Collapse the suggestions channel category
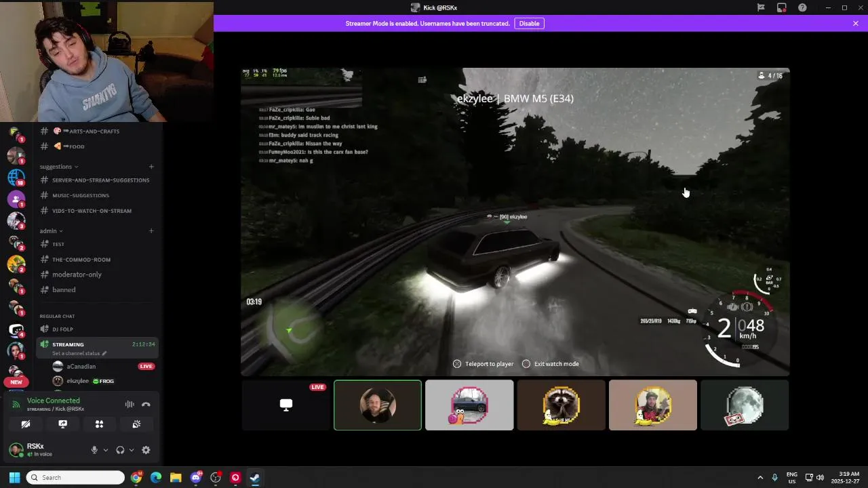This screenshot has height=488, width=868. click(x=59, y=167)
